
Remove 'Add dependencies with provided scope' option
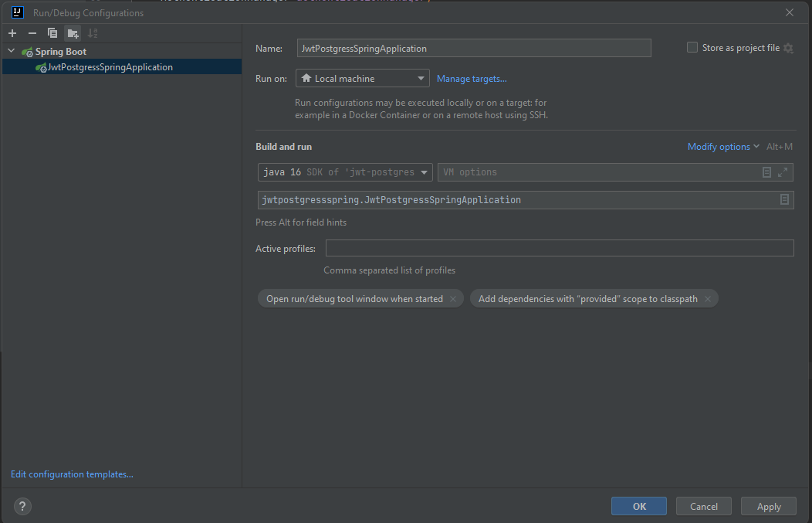click(x=707, y=298)
